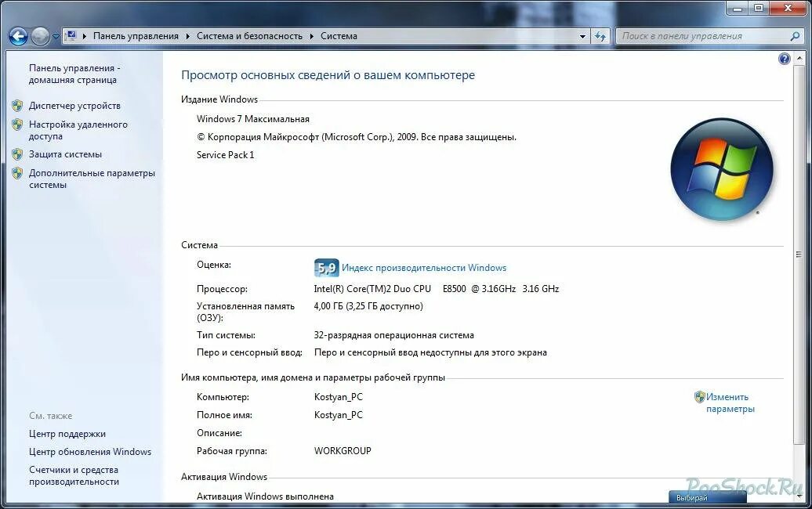Viewport: 812px width, 509px height.
Task: Open Диспетчер устройств link
Action: coord(74,106)
